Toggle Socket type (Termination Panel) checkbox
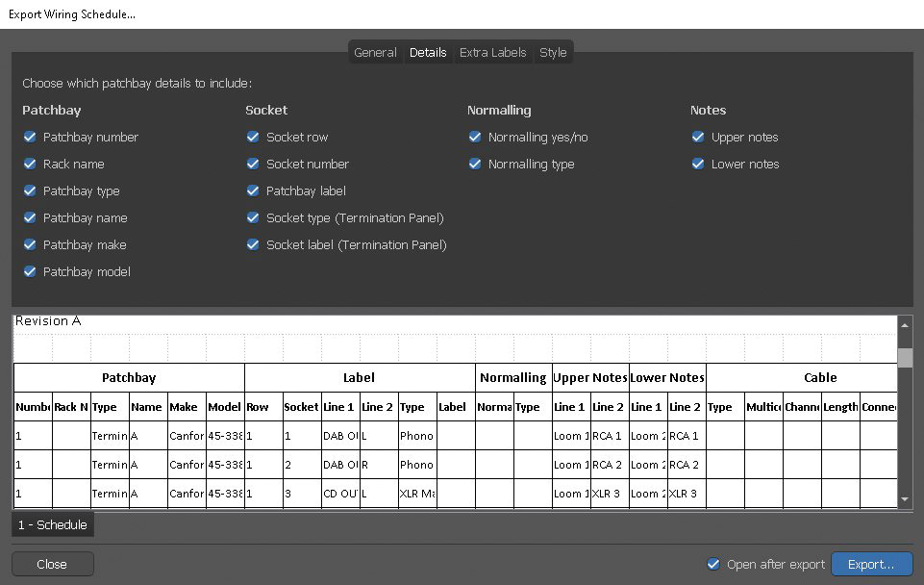 (253, 218)
